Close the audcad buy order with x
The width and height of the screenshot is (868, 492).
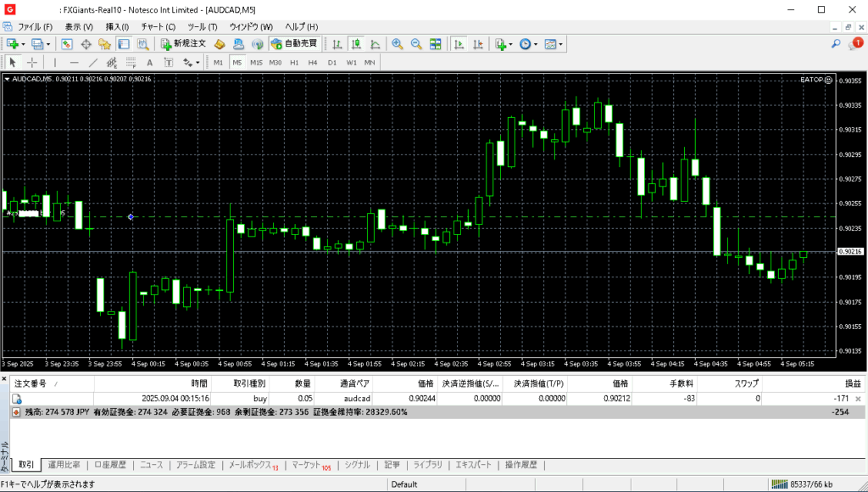[x=858, y=398]
